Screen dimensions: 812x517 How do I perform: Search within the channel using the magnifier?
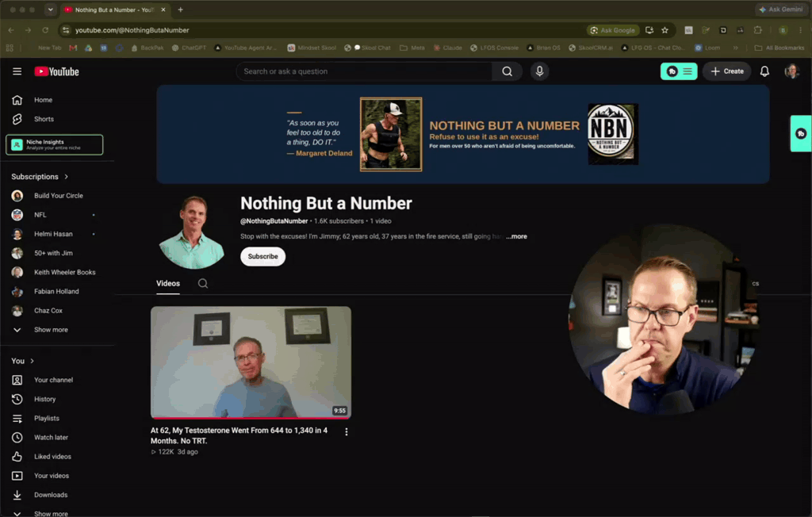pyautogui.click(x=203, y=283)
